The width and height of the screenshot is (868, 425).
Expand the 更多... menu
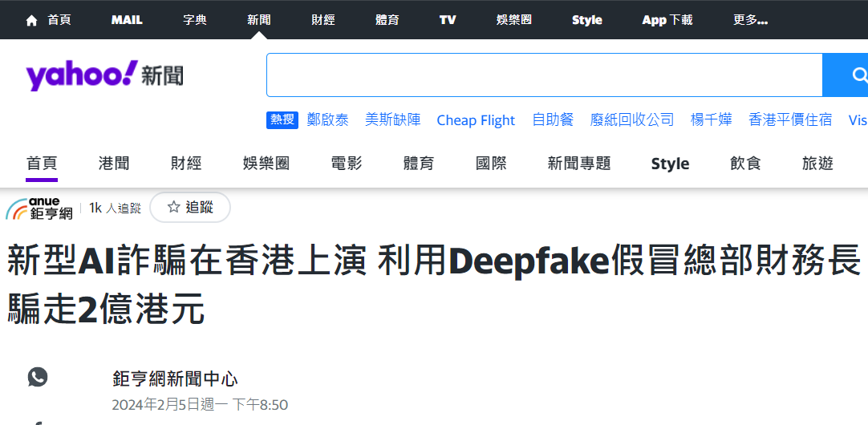pos(750,20)
